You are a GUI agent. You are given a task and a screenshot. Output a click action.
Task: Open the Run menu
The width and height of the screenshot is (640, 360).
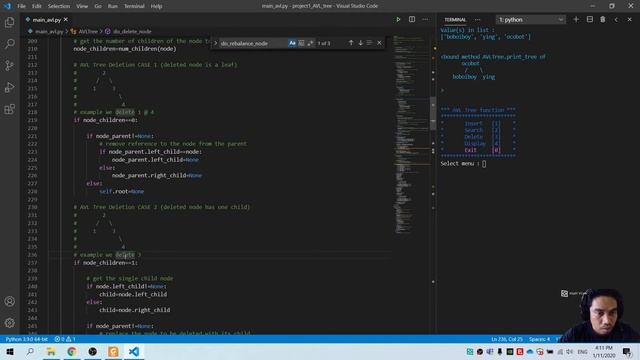click(113, 6)
